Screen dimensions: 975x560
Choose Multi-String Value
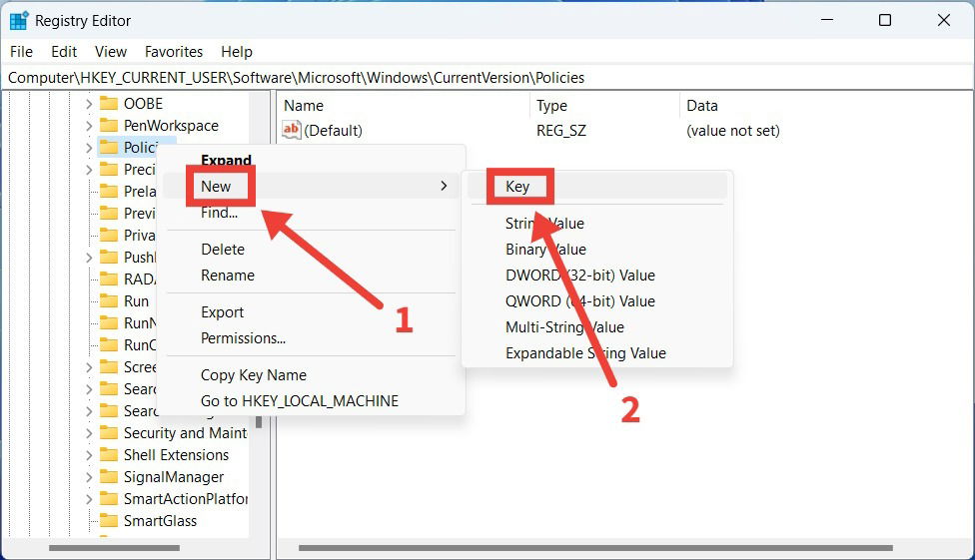click(564, 327)
